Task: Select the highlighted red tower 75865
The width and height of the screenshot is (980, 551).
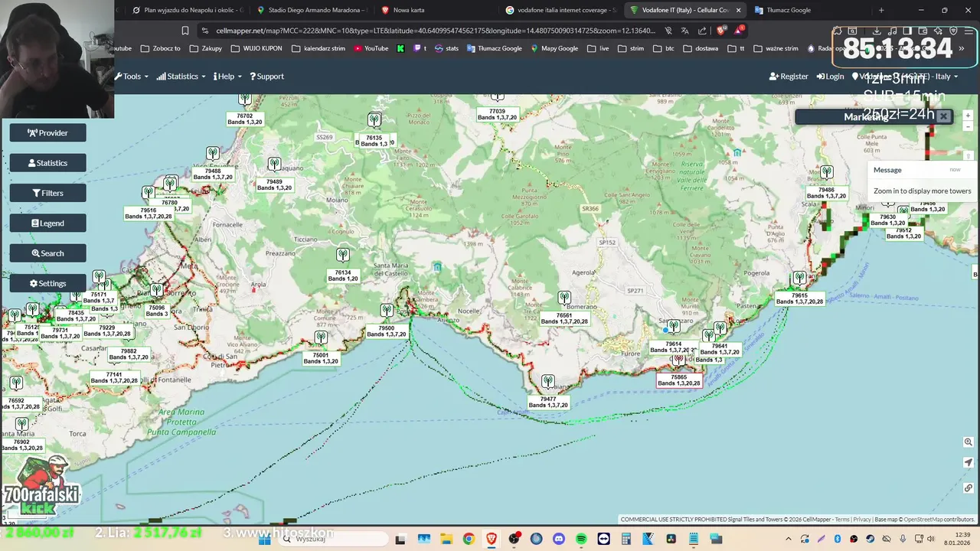Action: point(678,359)
